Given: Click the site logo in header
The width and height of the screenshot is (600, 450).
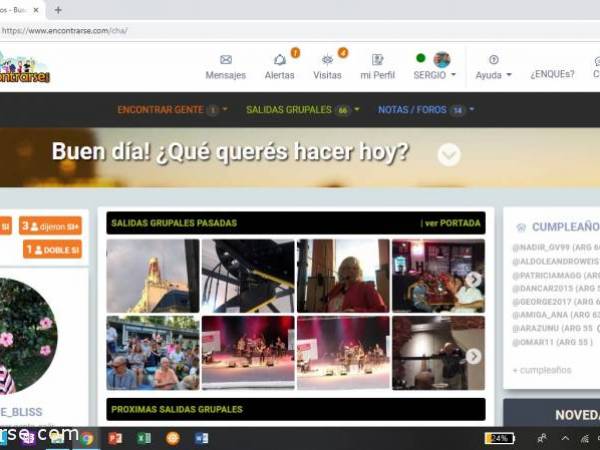Looking at the screenshot, I should pos(24,67).
